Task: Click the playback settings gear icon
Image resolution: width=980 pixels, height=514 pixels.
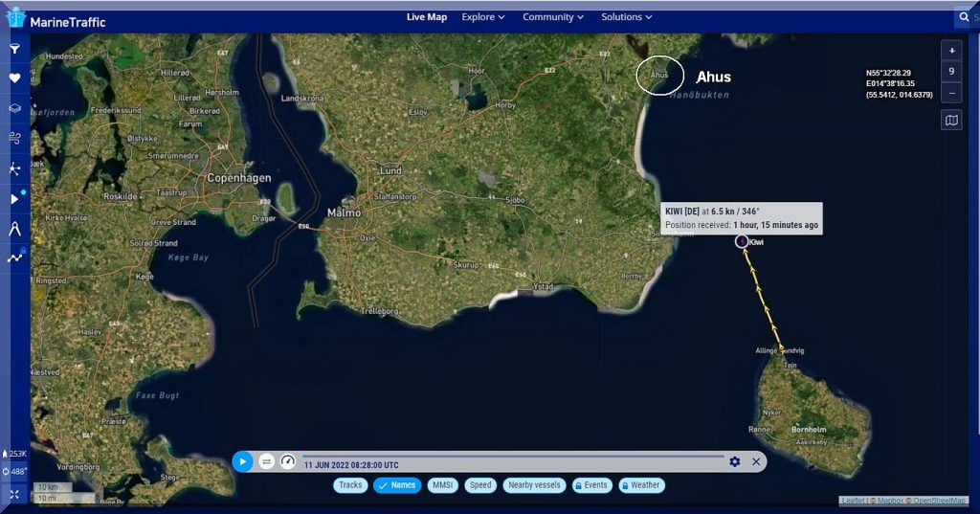Action: (734, 461)
